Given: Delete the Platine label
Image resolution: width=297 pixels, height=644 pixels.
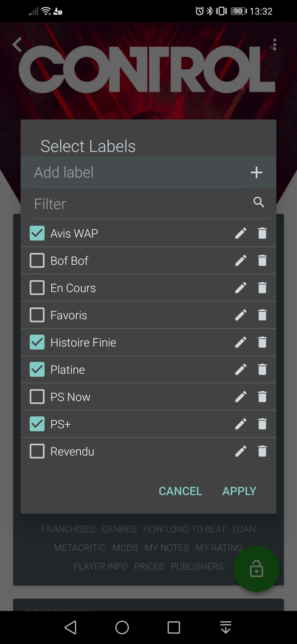Looking at the screenshot, I should (x=262, y=369).
